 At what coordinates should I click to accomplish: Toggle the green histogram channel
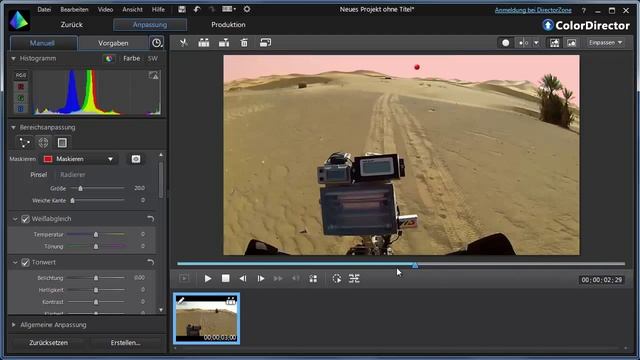[20, 98]
